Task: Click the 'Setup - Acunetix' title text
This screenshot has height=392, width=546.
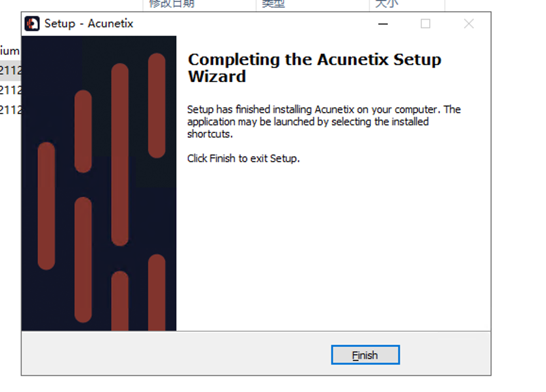Action: point(89,24)
